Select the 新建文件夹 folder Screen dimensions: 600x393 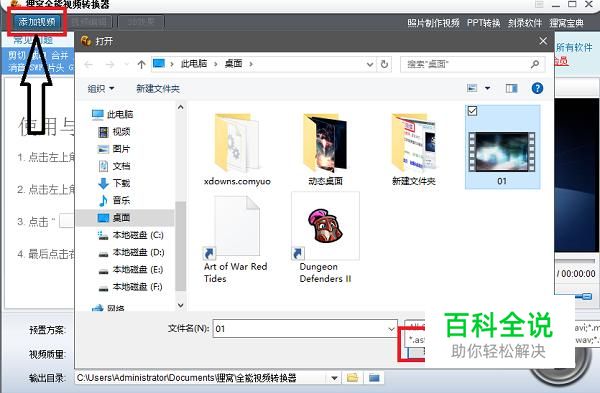(414, 149)
